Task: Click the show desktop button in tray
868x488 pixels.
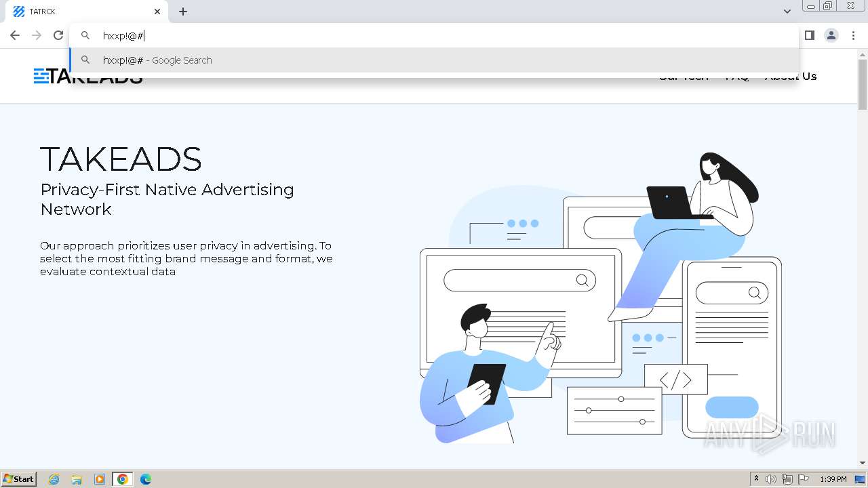Action: point(861,479)
